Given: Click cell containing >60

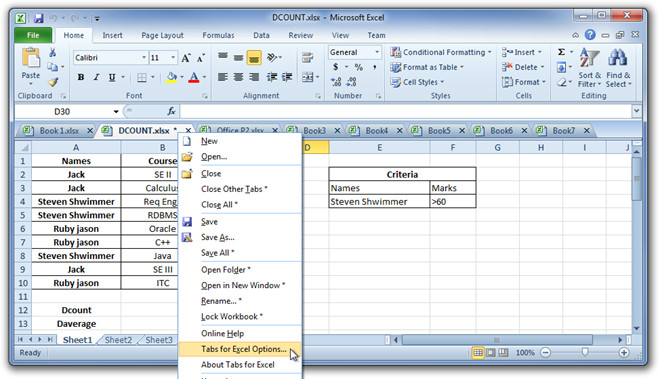Looking at the screenshot, I should point(453,202).
